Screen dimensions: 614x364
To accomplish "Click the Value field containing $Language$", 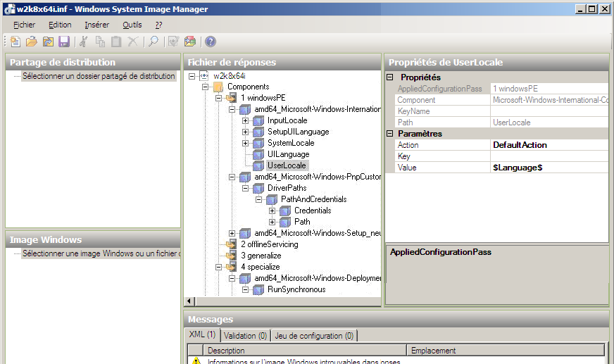I will tap(549, 168).
